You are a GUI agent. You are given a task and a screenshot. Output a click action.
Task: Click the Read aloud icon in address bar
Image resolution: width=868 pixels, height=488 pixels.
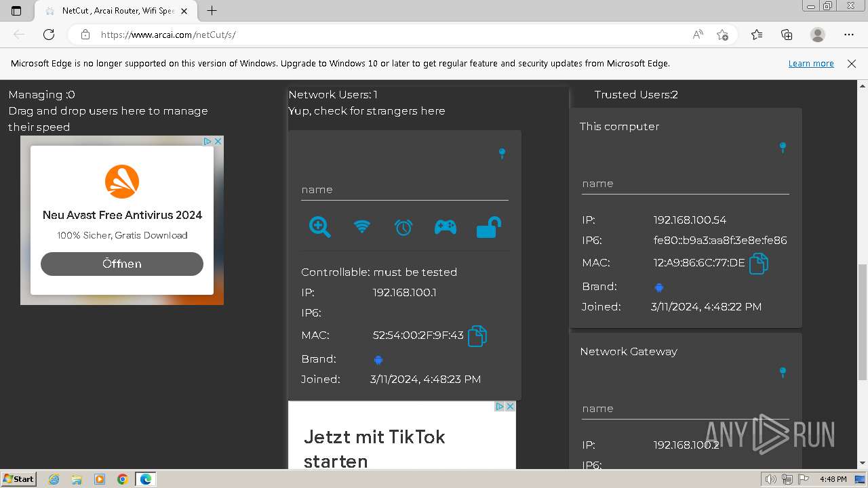698,35
